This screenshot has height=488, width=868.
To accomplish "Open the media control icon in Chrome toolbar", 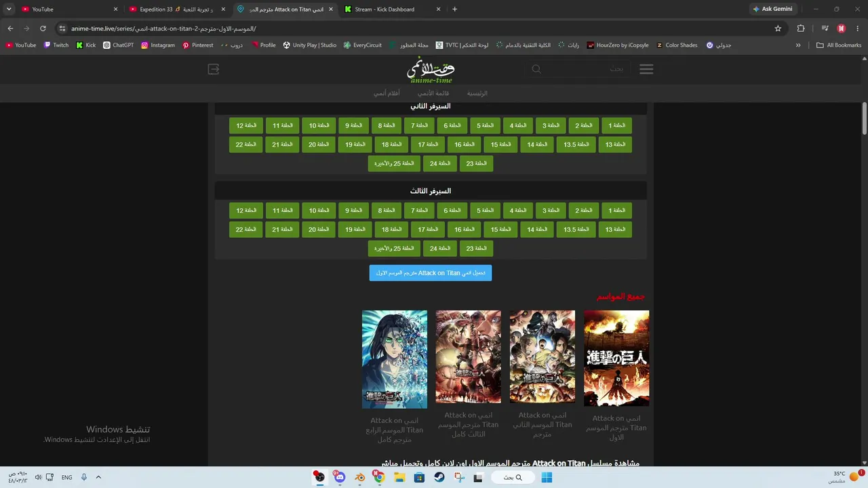I will [x=825, y=28].
